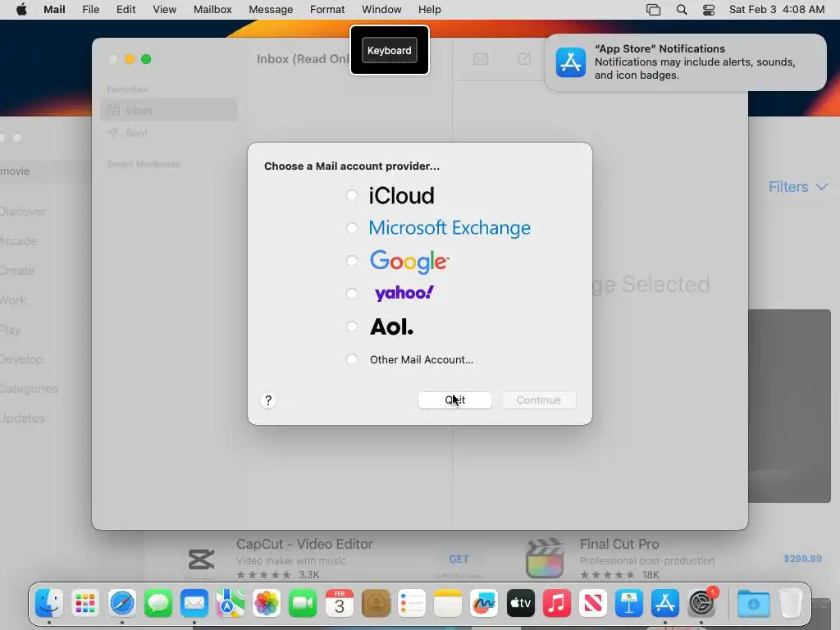Click Play in App Store sidebar
Image resolution: width=840 pixels, height=630 pixels.
10,330
